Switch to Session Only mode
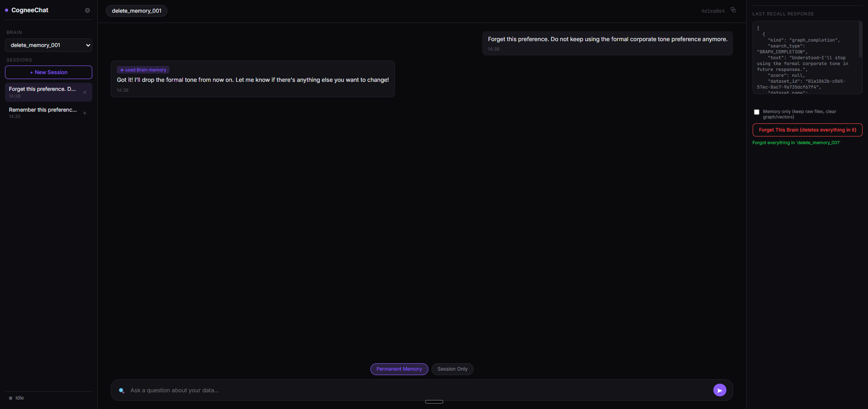The height and width of the screenshot is (409, 868). [x=452, y=369]
